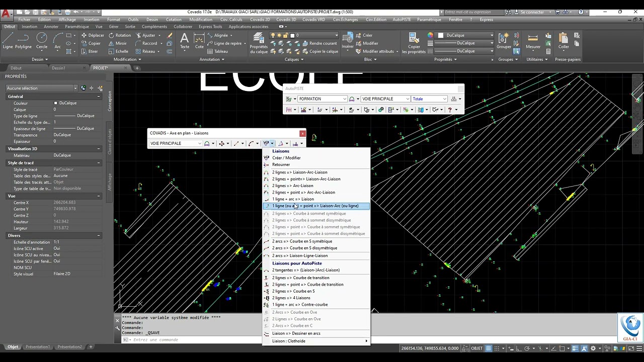The height and width of the screenshot is (362, 644).
Task: Toggle object group selection button in Groupes panel
Action: (x=516, y=51)
